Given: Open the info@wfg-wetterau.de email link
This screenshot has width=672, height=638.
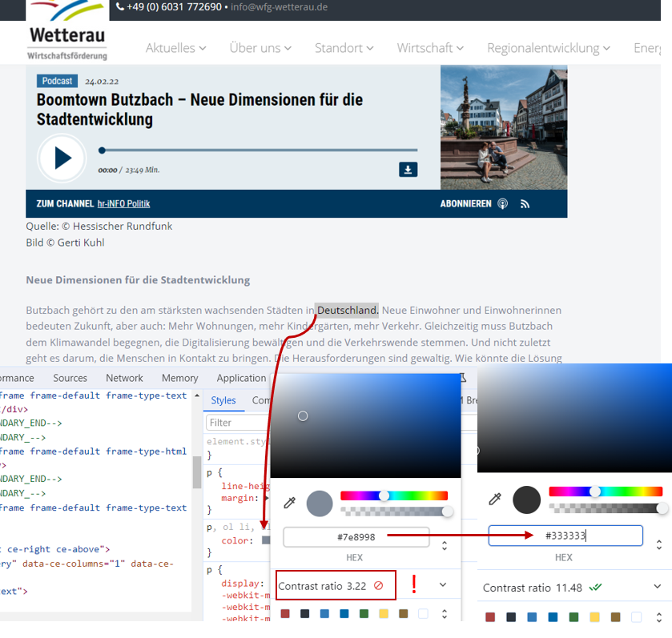Looking at the screenshot, I should 279,7.
